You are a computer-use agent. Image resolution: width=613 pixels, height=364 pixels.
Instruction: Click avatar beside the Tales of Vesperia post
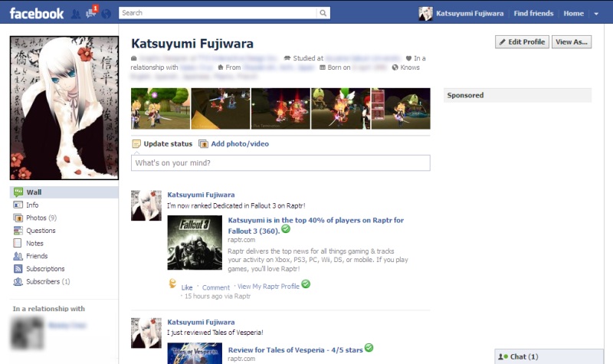coord(146,333)
